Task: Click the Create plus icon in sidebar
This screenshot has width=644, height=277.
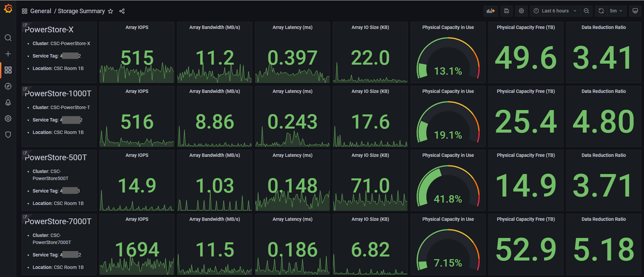Action: pos(8,54)
